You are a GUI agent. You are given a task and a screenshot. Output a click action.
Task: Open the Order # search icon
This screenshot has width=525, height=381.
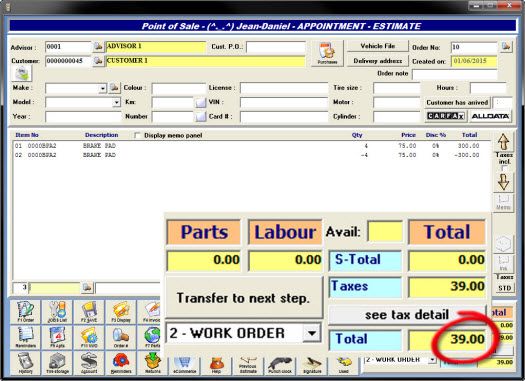[121, 337]
